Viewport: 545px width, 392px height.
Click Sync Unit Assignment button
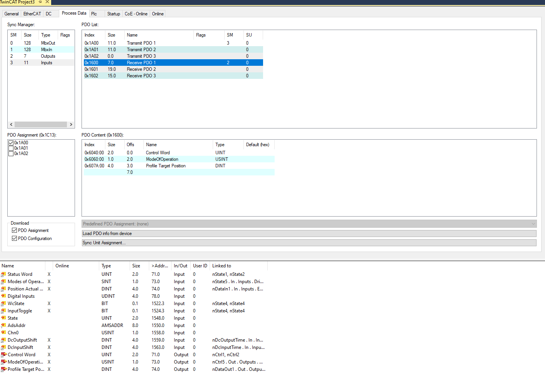pyautogui.click(x=309, y=243)
